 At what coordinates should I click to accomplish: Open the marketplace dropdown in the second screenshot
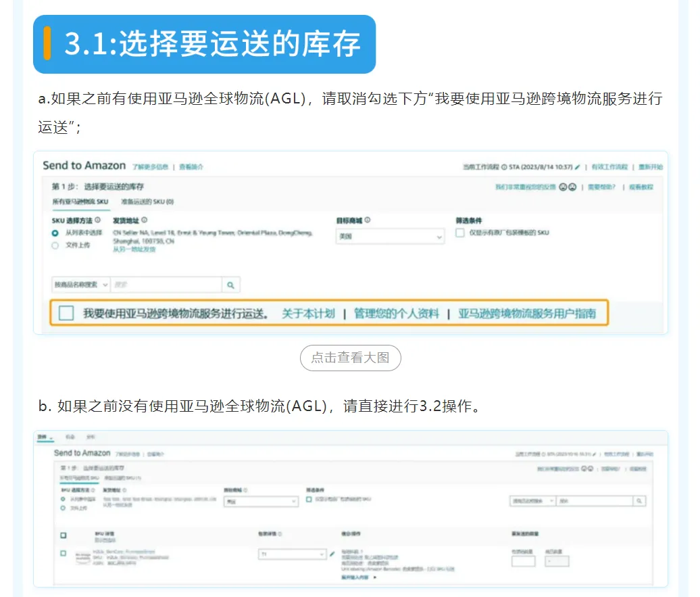[x=261, y=502]
